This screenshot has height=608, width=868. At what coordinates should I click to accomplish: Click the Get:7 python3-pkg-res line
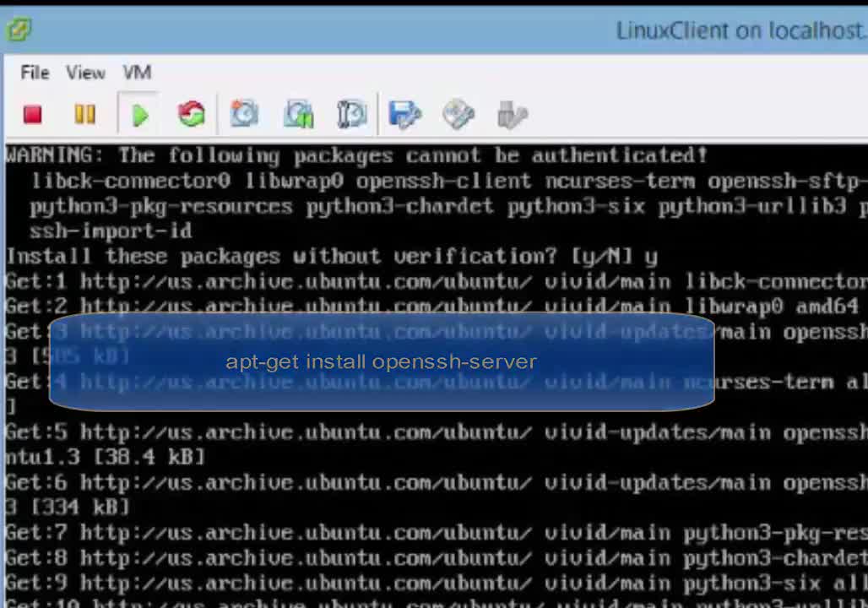click(x=437, y=533)
